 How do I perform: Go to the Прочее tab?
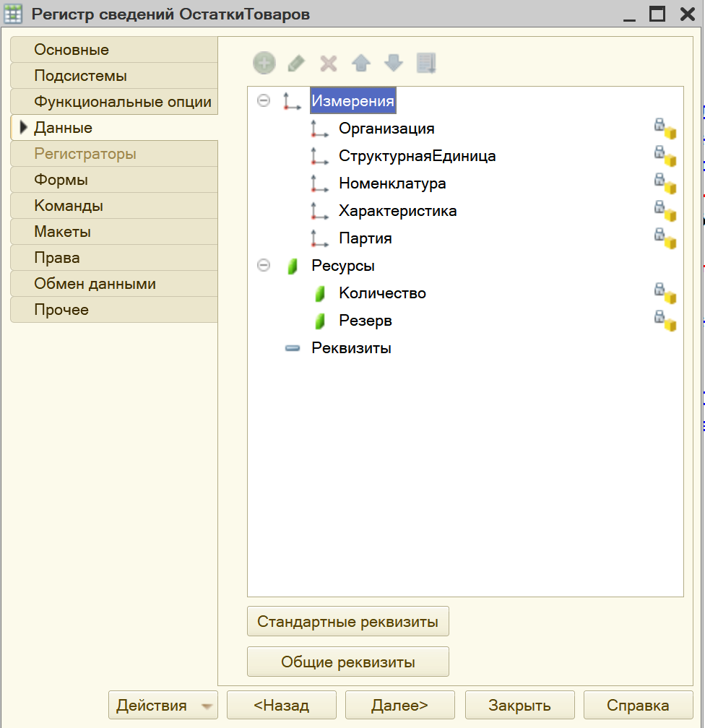tap(114, 310)
